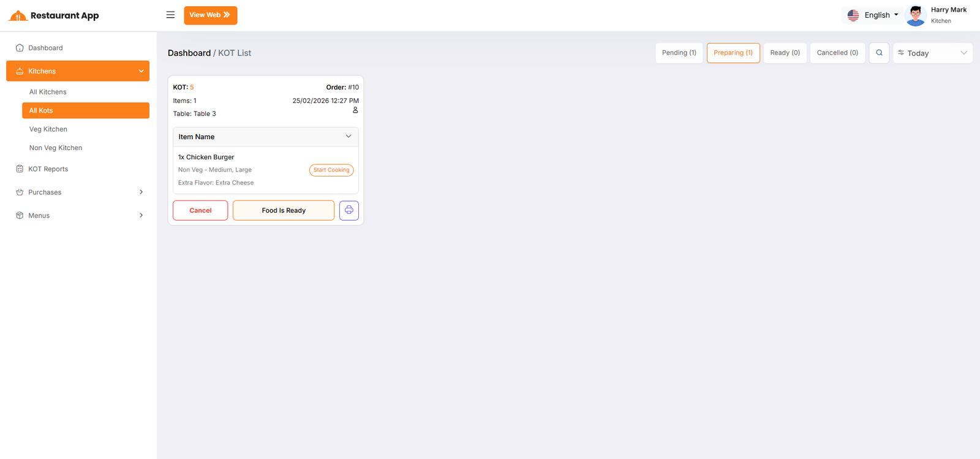The height and width of the screenshot is (459, 980).
Task: Switch to the Pending (1) tab
Action: pos(679,53)
